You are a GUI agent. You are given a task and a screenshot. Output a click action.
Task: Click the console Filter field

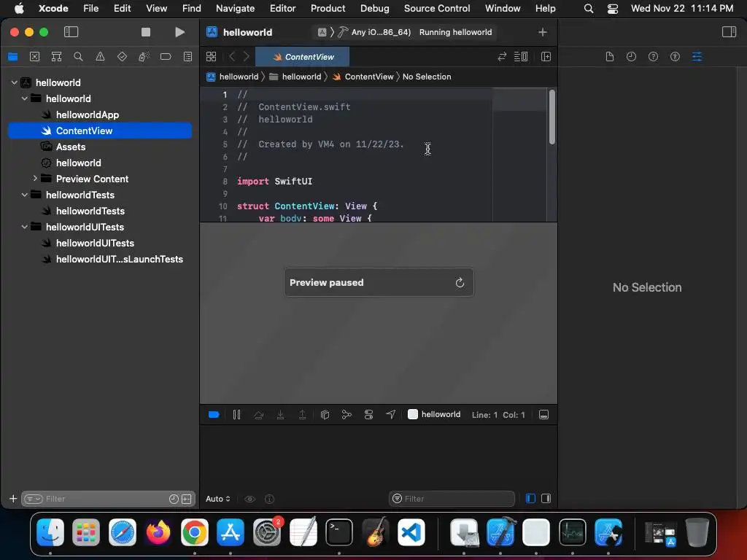coord(452,499)
